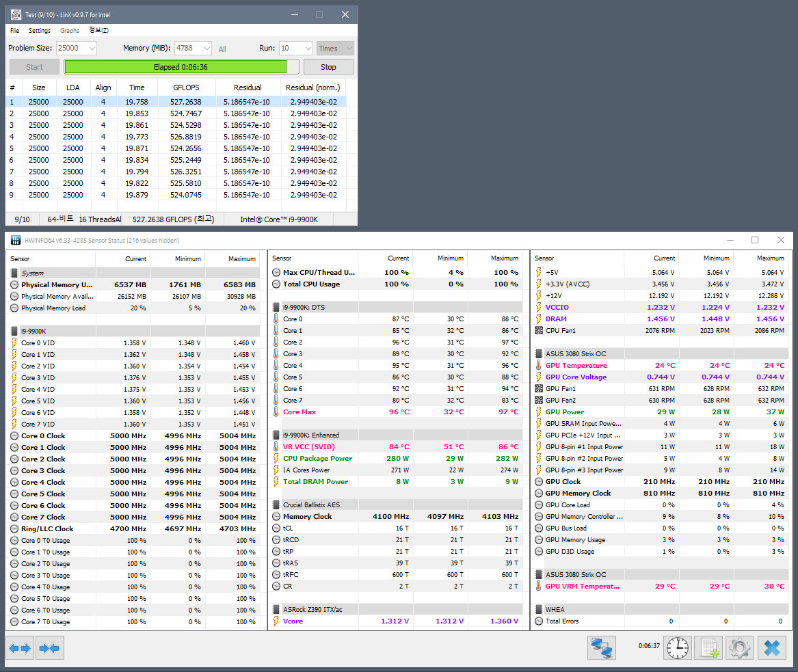798x672 pixels.
Task: Open the Times dropdown in LinX
Action: tap(335, 49)
